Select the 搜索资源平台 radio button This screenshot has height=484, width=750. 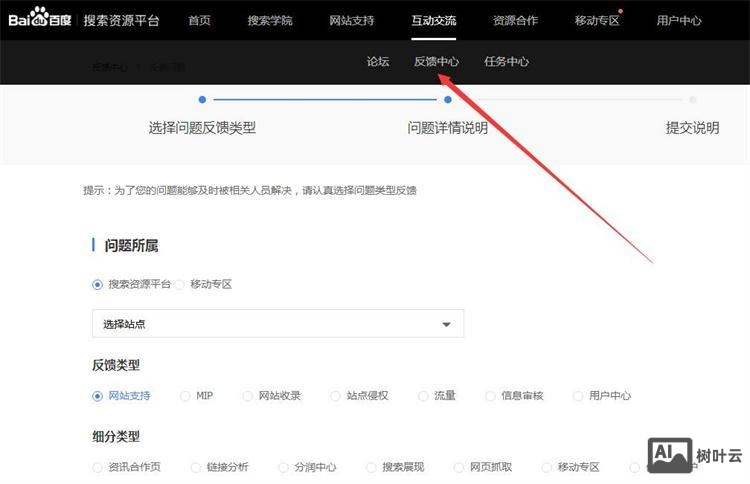[97, 285]
